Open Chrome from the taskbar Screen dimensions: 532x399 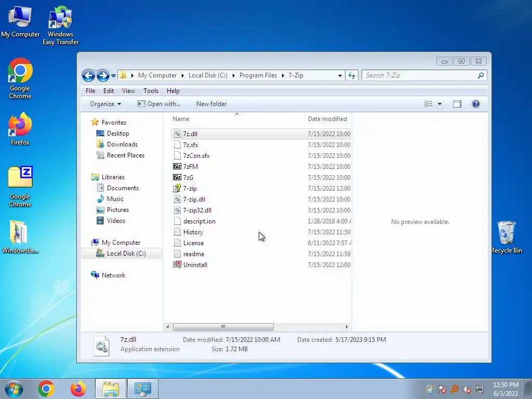click(x=46, y=389)
